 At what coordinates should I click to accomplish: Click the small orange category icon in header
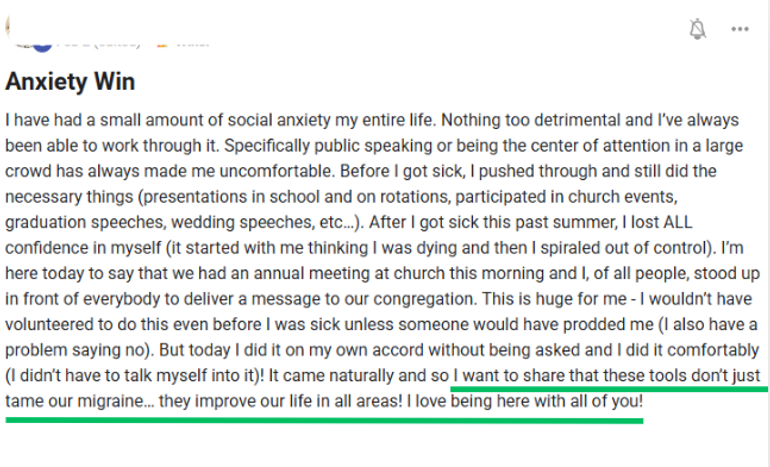coord(162,46)
